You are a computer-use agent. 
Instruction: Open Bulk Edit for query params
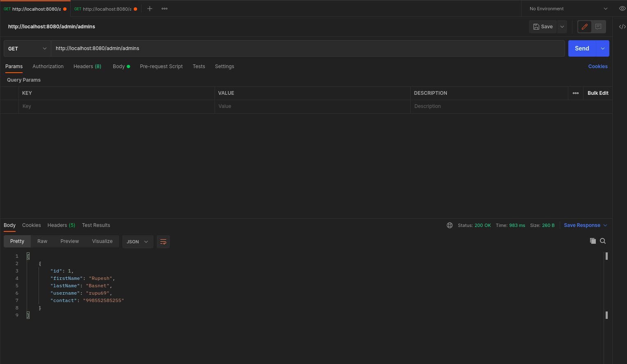(x=597, y=93)
